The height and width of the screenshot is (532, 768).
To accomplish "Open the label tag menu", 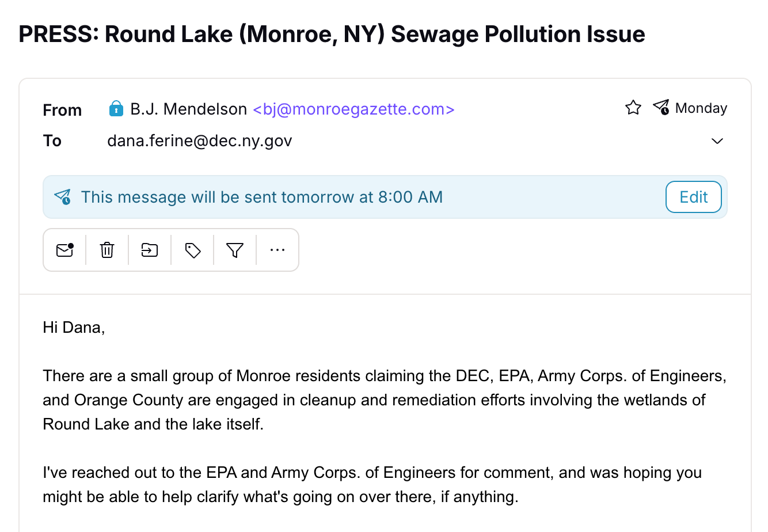I will tap(192, 250).
